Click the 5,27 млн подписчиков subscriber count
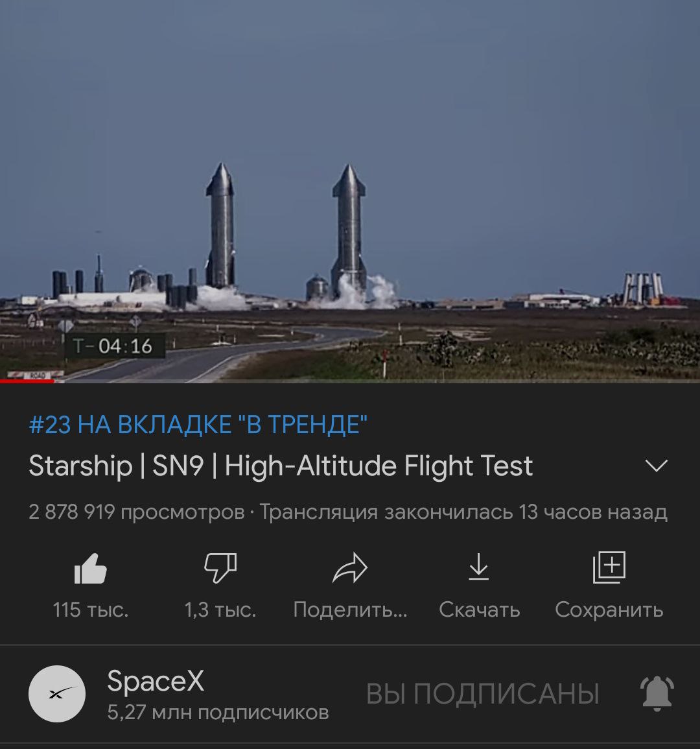Viewport: 700px width, 749px height. pos(218,712)
